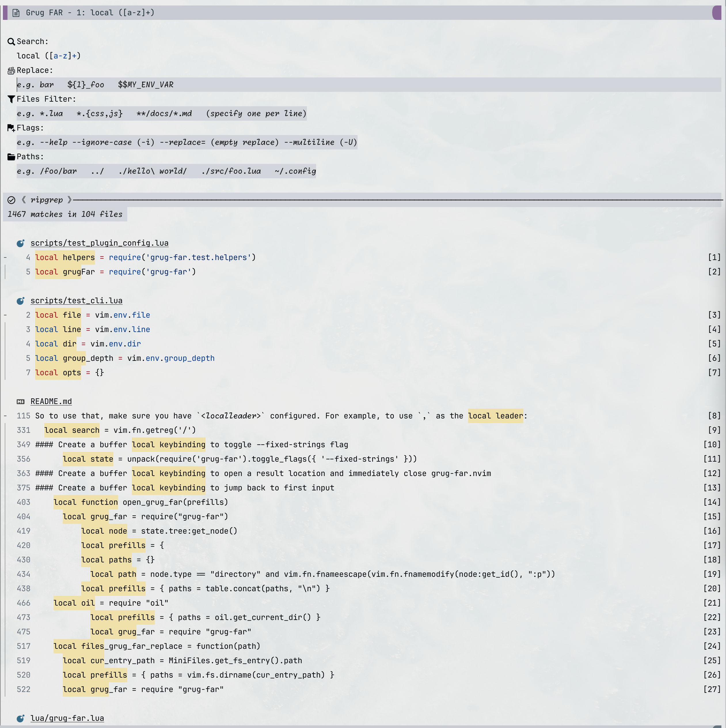The image size is (726, 728).
Task: Click the ripgrep status checkmark icon
Action: tap(11, 200)
